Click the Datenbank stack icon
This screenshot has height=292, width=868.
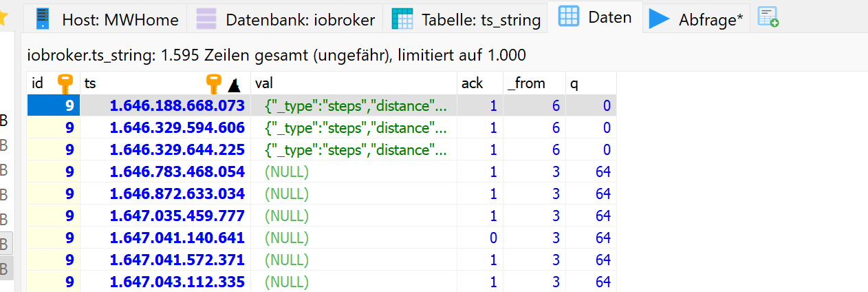(x=206, y=19)
